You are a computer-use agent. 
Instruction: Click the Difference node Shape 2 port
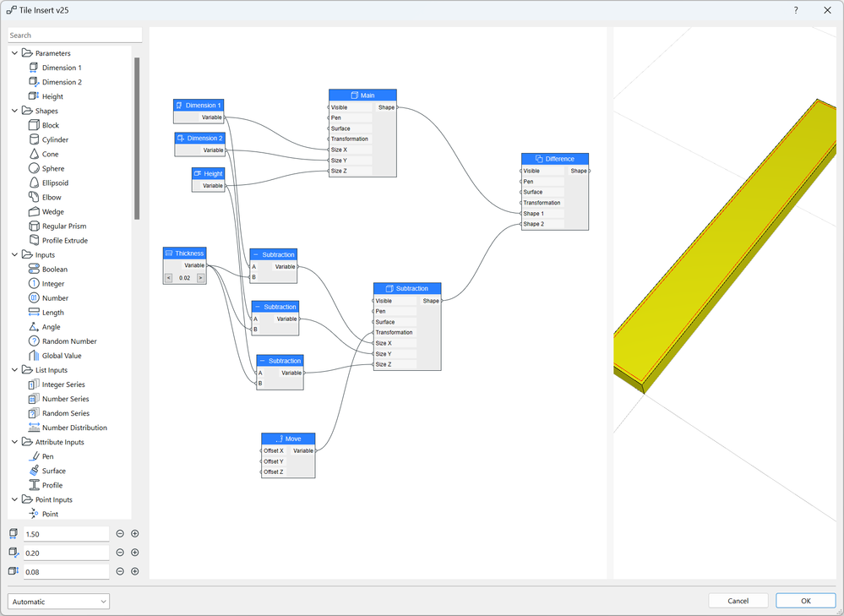(521, 224)
